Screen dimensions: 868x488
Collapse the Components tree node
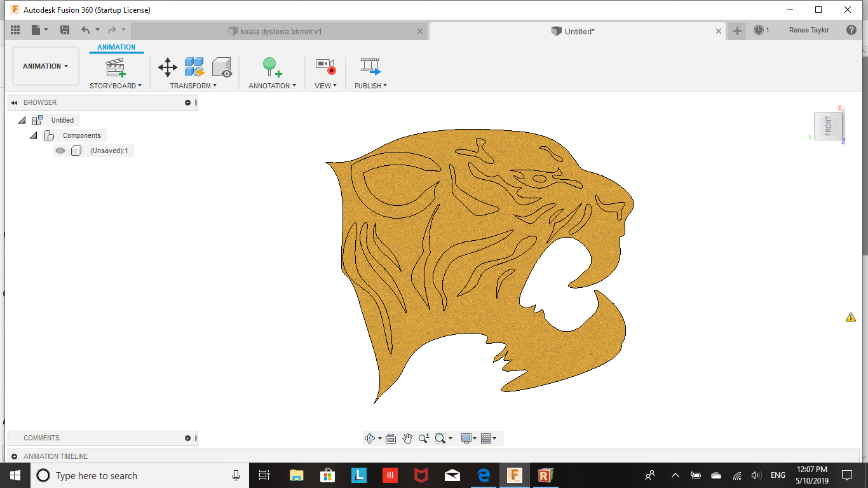(x=34, y=135)
